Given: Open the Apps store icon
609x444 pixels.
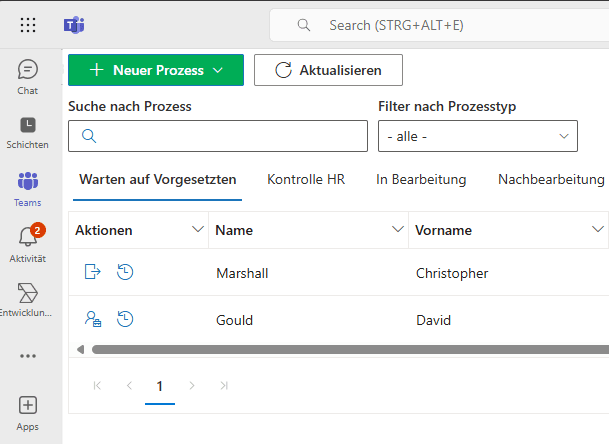Looking at the screenshot, I should 28,405.
